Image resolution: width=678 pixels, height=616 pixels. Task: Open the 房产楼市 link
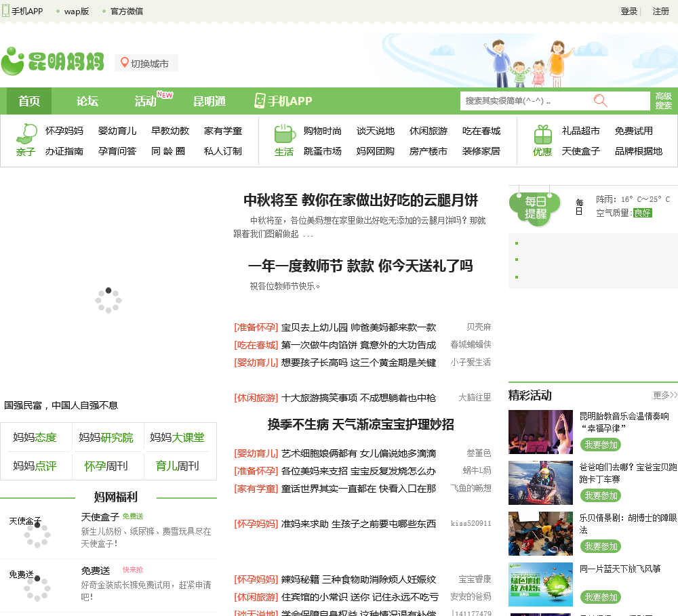[428, 151]
